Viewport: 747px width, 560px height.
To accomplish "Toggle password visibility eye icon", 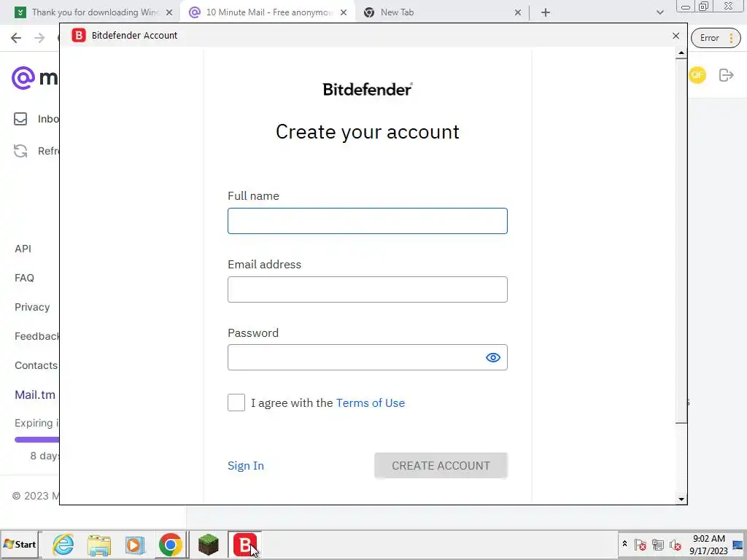I will pos(493,357).
